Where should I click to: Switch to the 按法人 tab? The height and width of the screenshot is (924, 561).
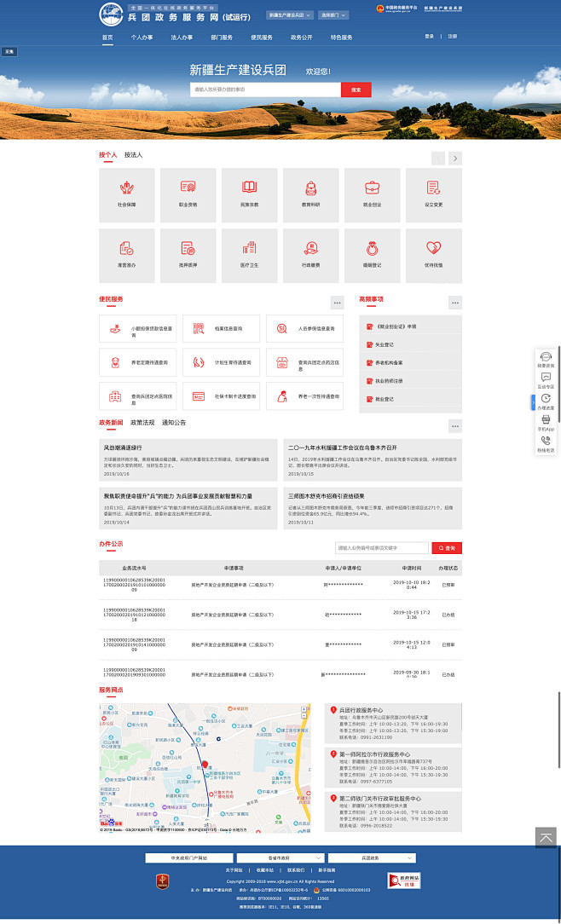click(x=133, y=155)
